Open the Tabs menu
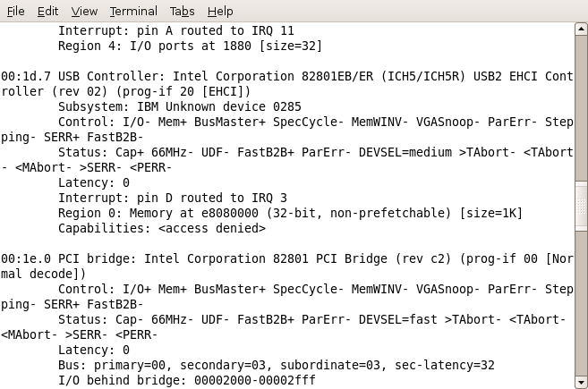Image resolution: width=588 pixels, height=389 pixels. [182, 12]
